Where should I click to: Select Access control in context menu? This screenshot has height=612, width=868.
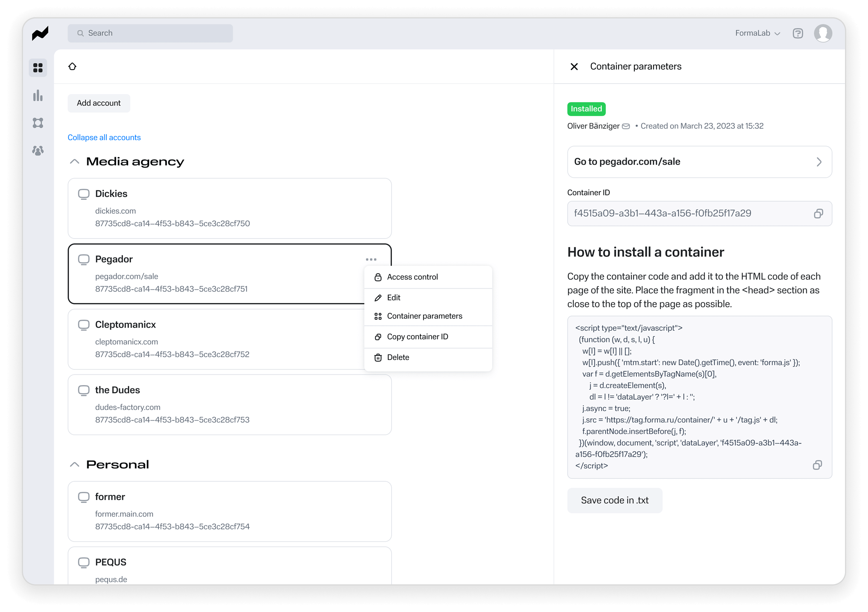coord(428,277)
